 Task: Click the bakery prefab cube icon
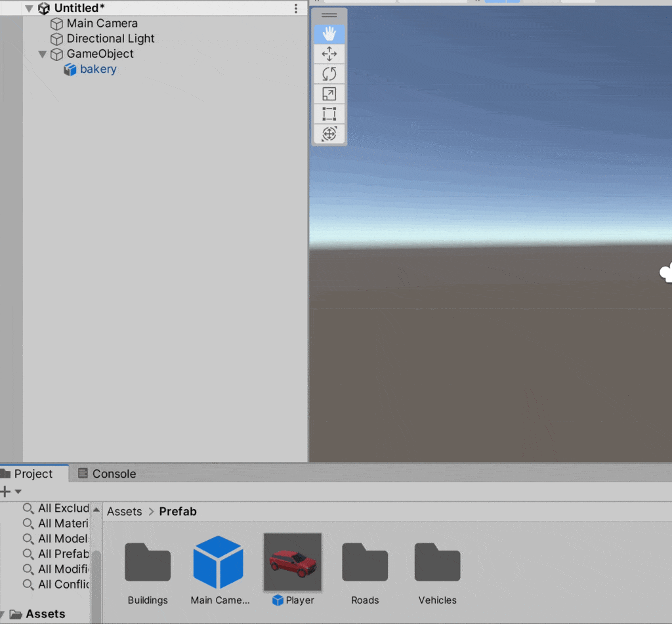click(x=70, y=70)
